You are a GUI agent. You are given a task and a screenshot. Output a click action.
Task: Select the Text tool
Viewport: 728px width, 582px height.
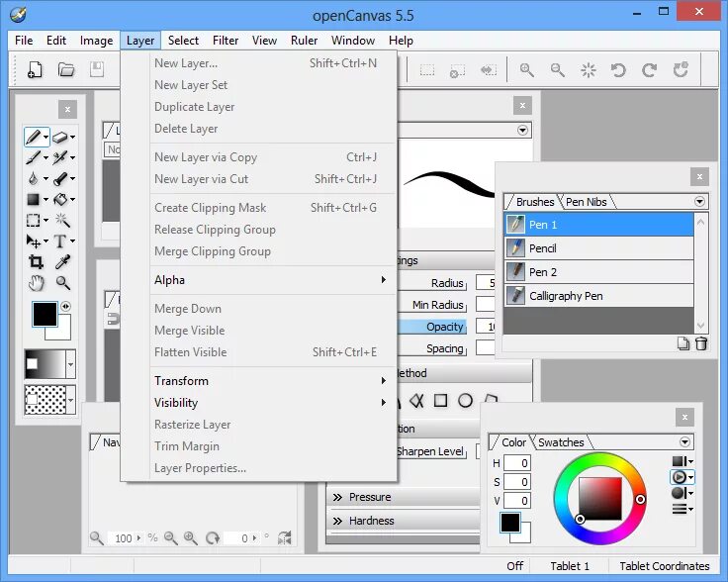[x=60, y=242]
